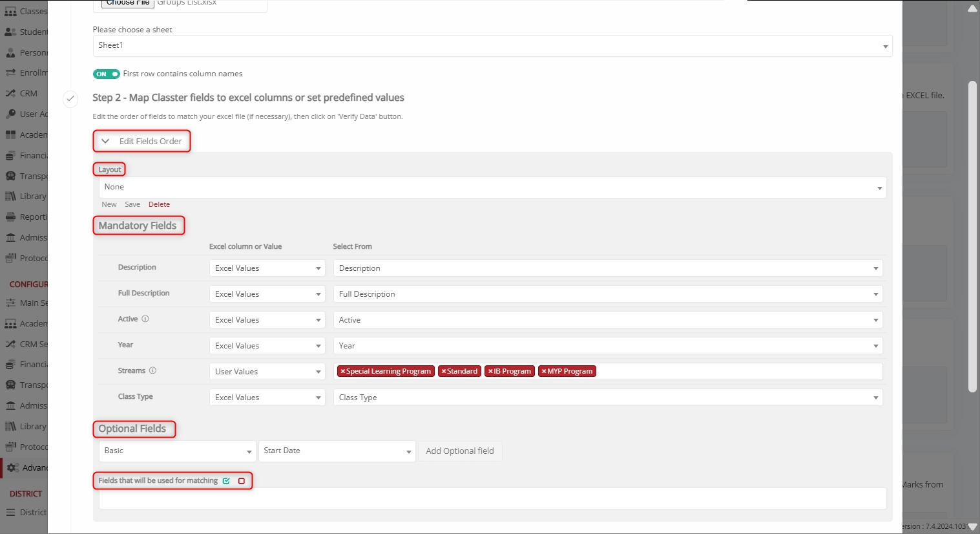
Task: Click the Delete layout link
Action: (159, 205)
